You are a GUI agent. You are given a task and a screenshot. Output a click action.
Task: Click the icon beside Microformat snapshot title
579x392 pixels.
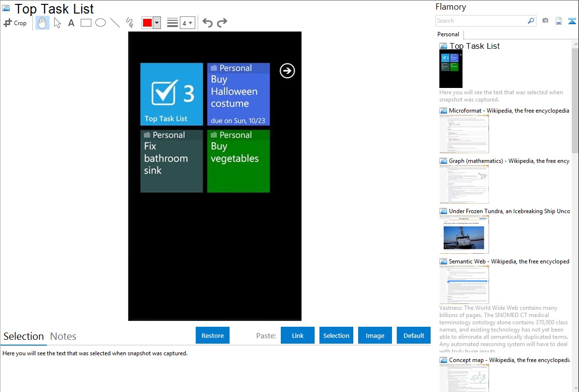point(443,111)
